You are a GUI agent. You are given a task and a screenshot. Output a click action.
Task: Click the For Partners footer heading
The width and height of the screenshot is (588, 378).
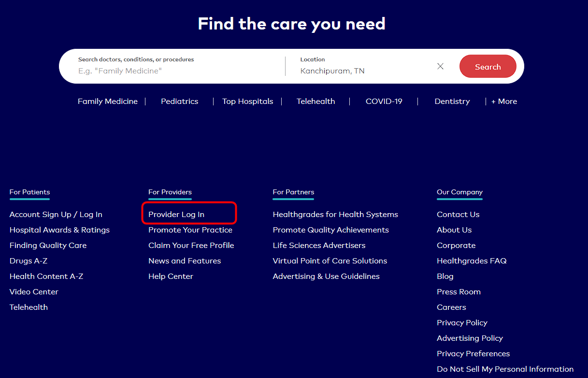[293, 192]
